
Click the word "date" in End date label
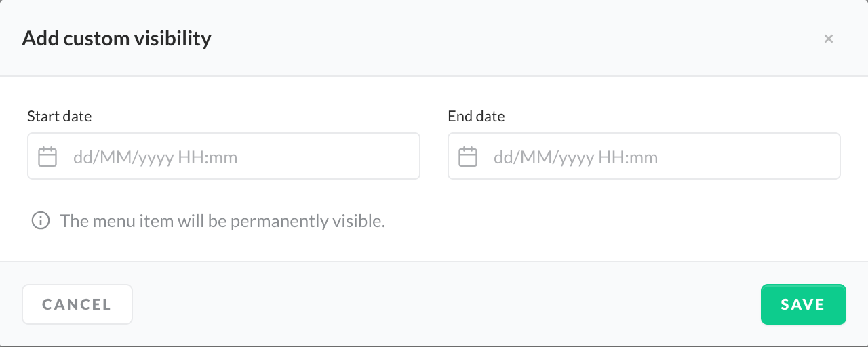tap(490, 117)
